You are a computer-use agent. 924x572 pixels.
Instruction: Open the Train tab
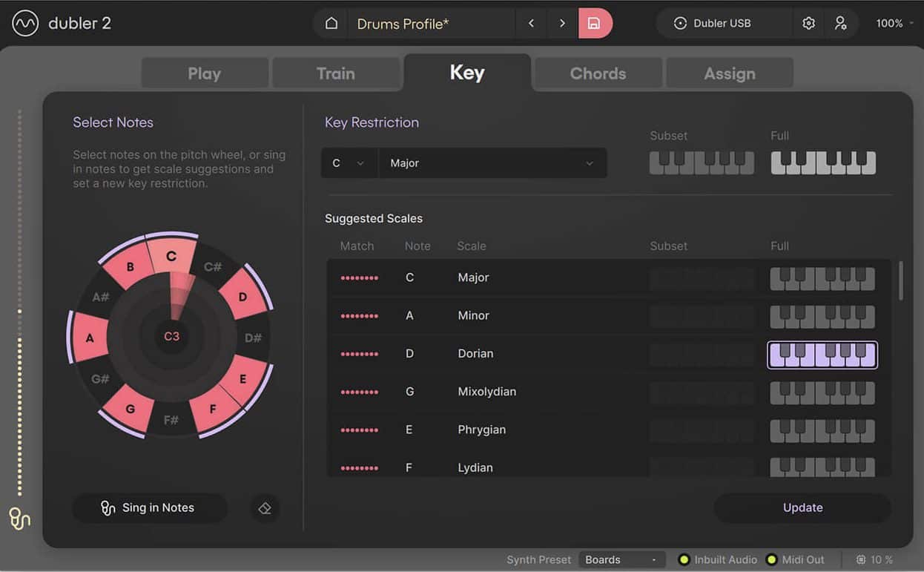336,73
